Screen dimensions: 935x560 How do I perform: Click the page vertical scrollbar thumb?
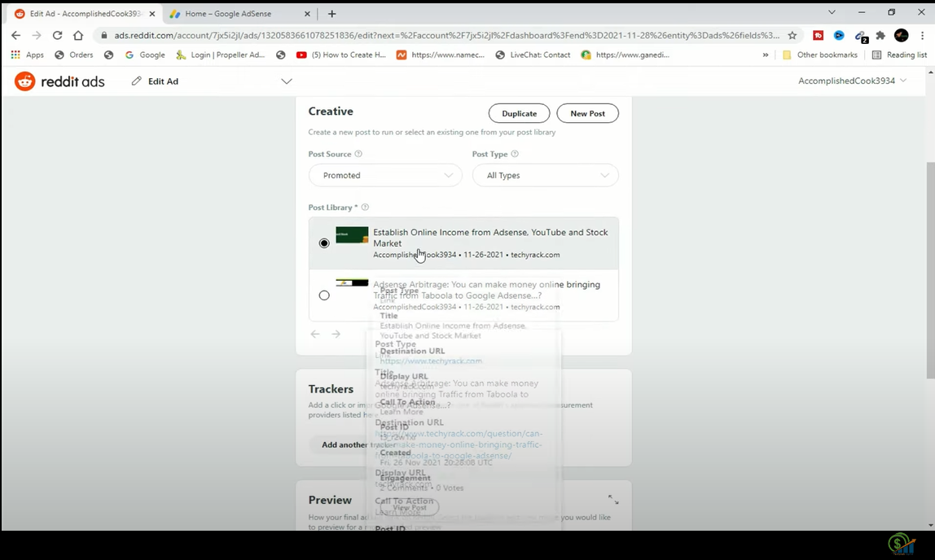(931, 270)
